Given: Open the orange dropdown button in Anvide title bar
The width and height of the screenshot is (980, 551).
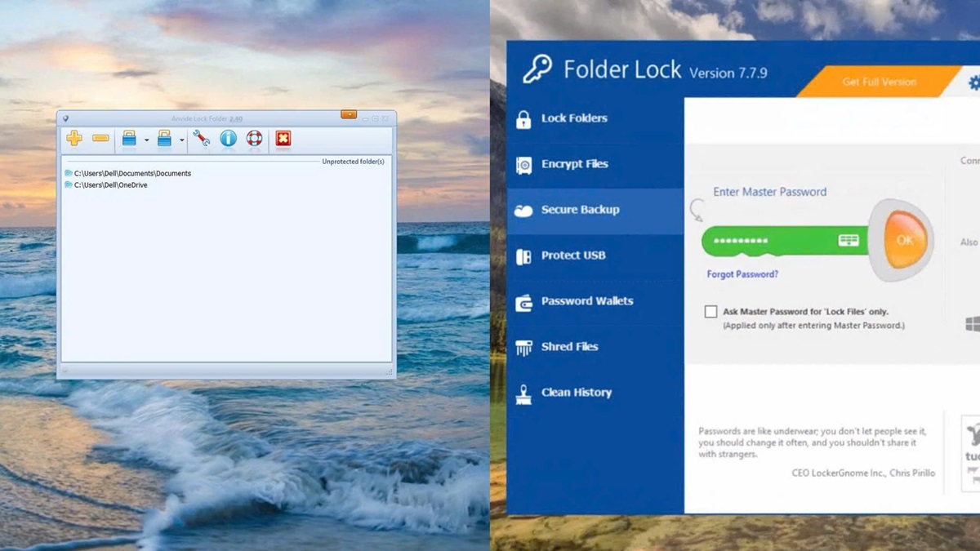Looking at the screenshot, I should 349,115.
